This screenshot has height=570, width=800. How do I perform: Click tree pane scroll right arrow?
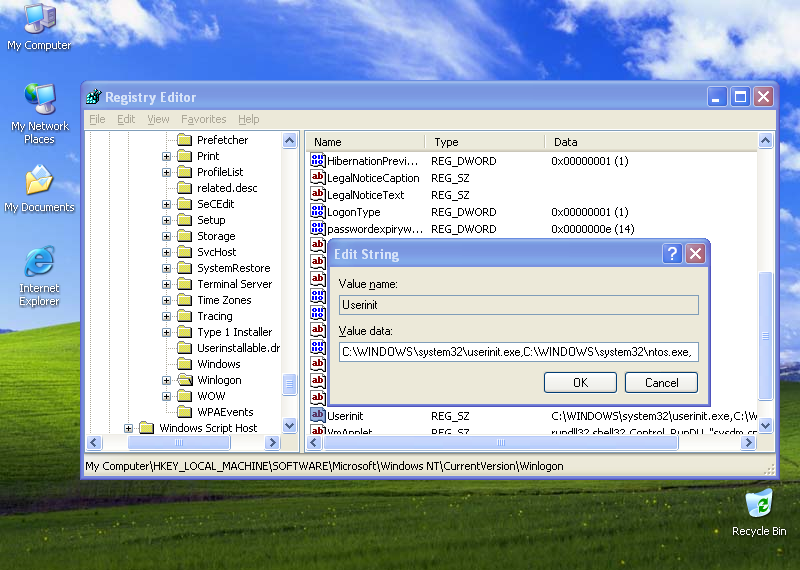tap(272, 442)
